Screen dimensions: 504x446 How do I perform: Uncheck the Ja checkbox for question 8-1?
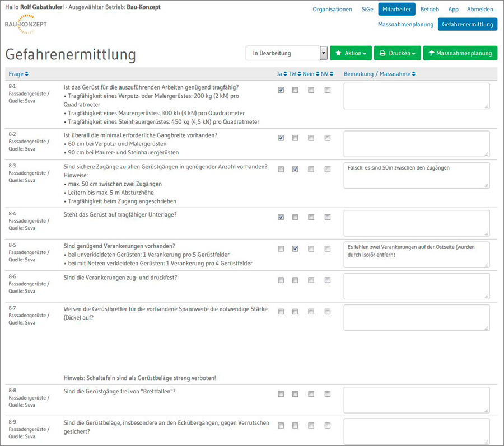click(x=281, y=90)
